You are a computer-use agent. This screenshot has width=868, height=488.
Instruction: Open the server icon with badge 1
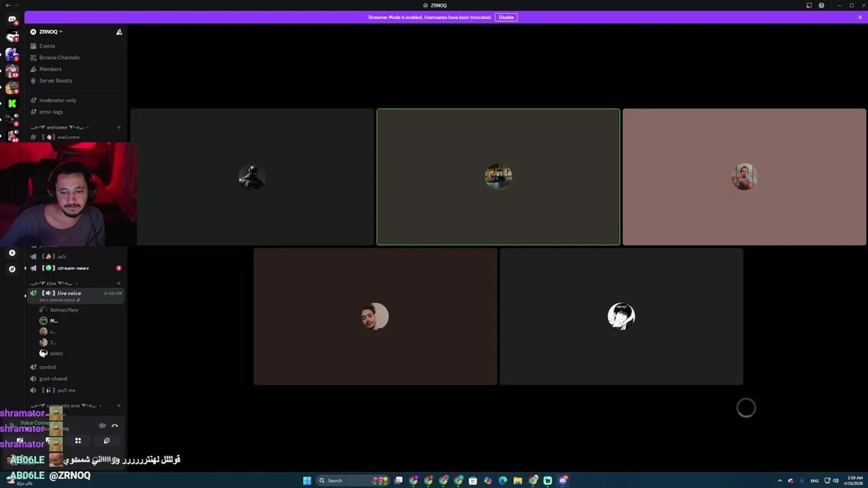point(12,37)
